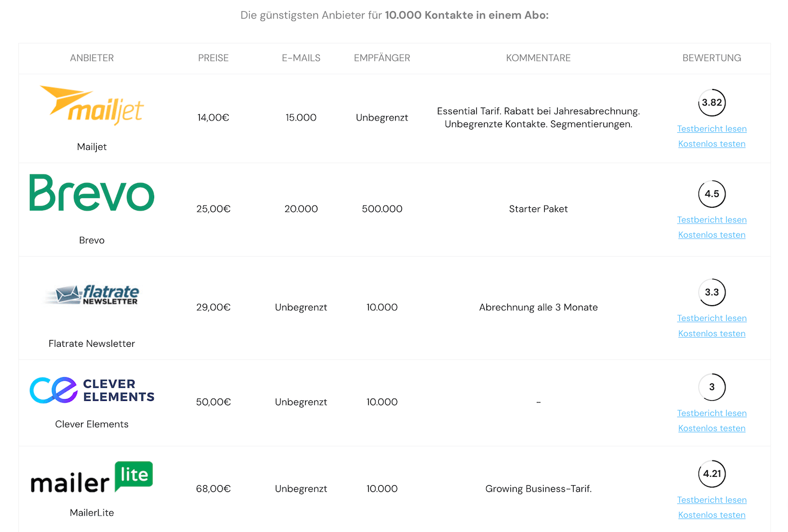Follow Kostenlos testen link for Mailjet

712,144
